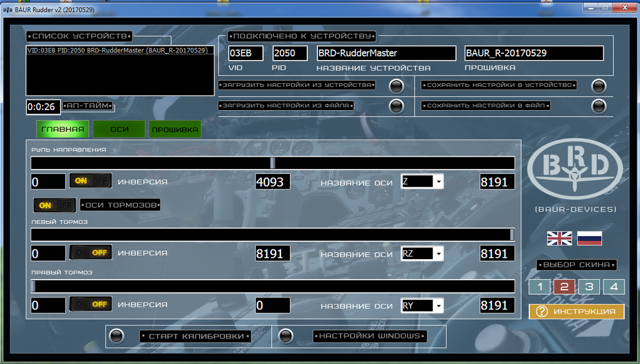640x364 pixels.
Task: Click left brake minimum value field
Action: point(48,253)
